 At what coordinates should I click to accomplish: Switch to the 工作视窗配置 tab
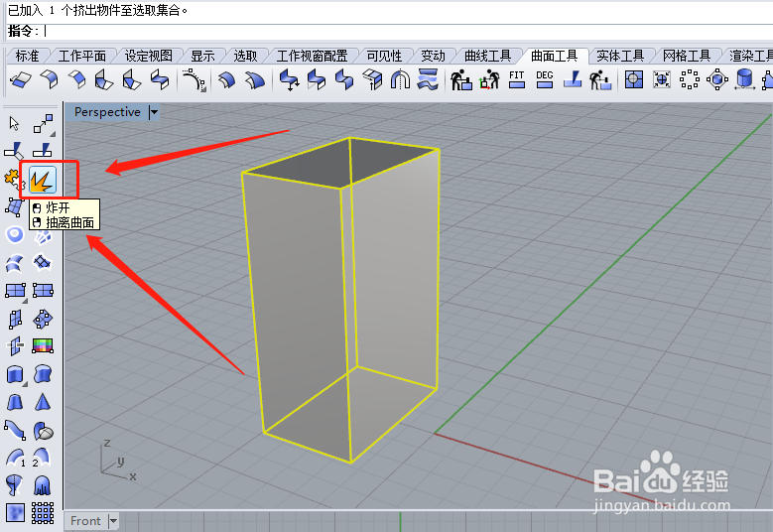pos(312,56)
